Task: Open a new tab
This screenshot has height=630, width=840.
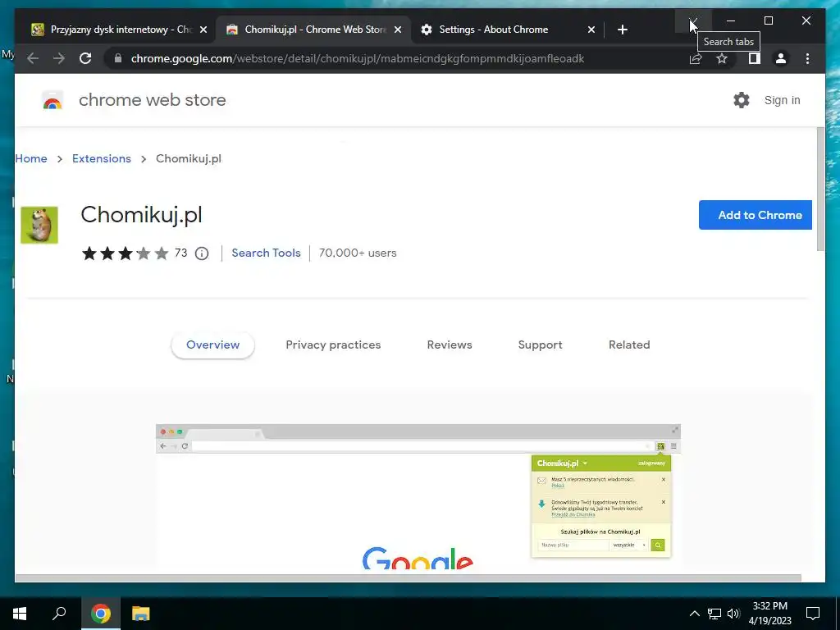Action: pyautogui.click(x=622, y=30)
